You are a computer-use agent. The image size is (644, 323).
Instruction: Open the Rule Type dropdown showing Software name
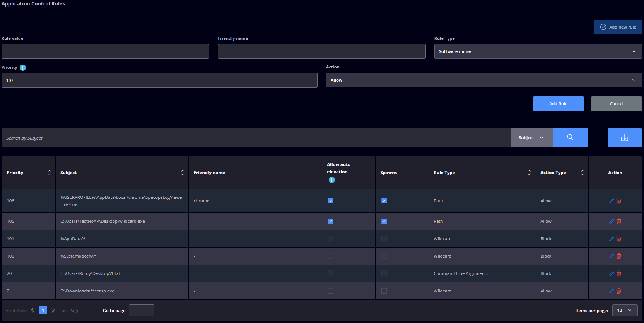pyautogui.click(x=538, y=51)
